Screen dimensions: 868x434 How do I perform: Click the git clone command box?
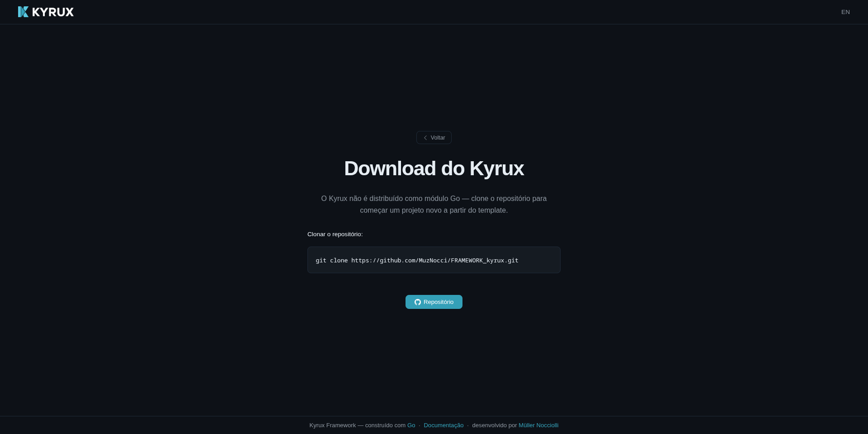point(434,260)
